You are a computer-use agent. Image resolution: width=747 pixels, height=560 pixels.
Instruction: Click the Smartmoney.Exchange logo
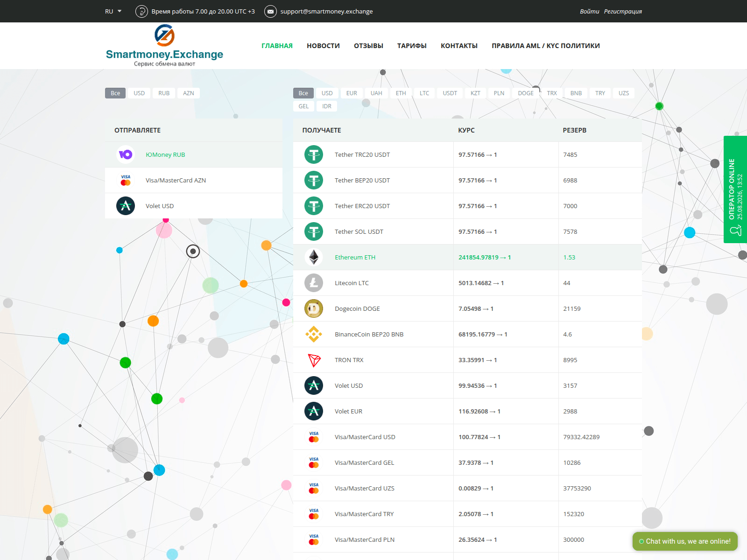point(164,46)
